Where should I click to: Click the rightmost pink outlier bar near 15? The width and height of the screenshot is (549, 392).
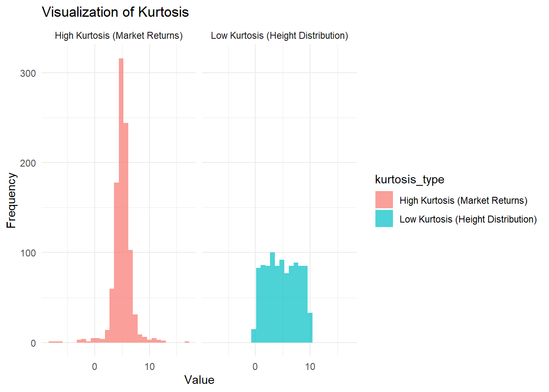tap(187, 342)
